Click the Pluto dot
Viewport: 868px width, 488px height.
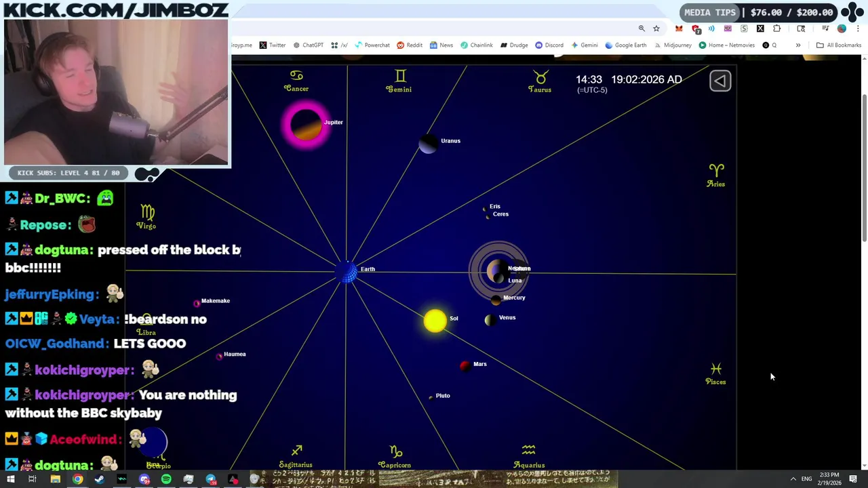point(431,397)
